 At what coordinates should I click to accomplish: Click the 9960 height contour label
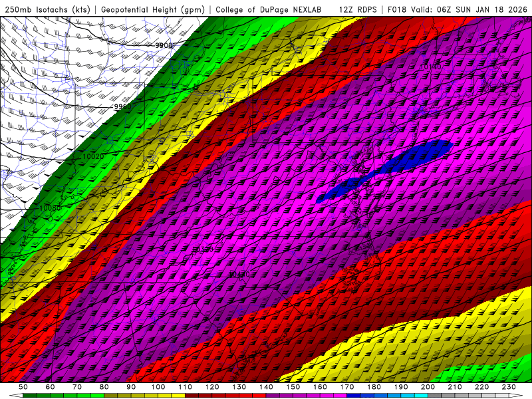tap(122, 106)
